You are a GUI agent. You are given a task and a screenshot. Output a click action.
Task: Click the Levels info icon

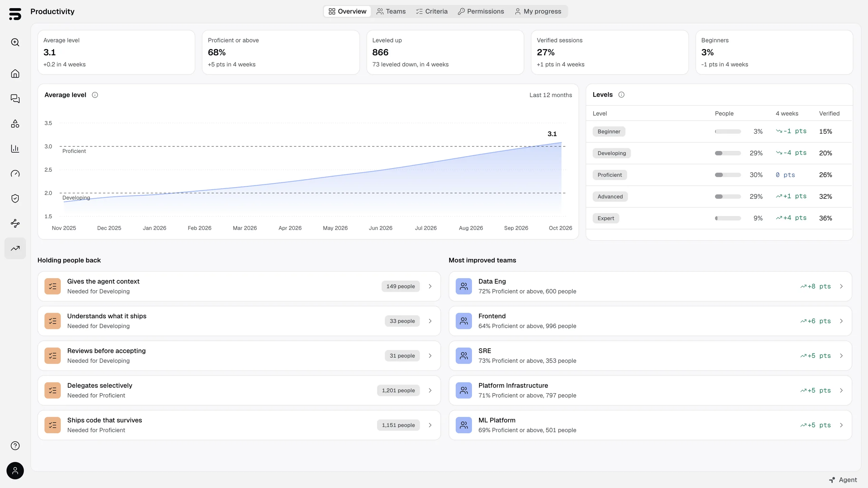point(621,95)
